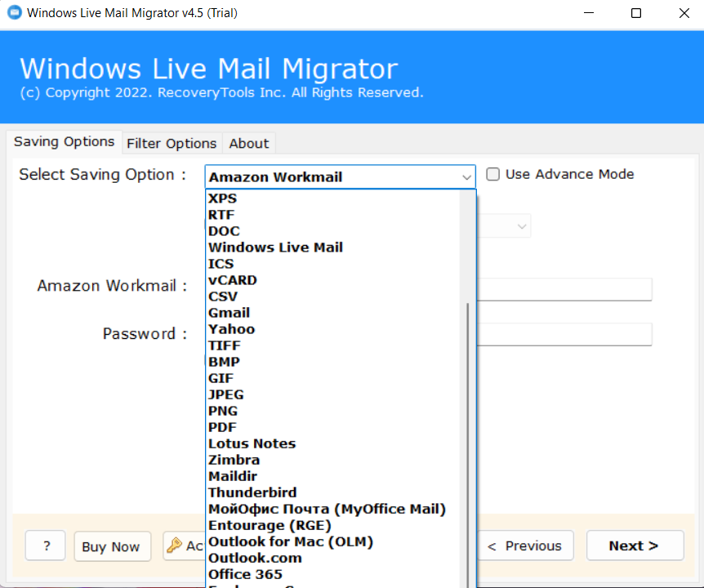Proceed with the Next button
The image size is (704, 588).
pyautogui.click(x=635, y=546)
